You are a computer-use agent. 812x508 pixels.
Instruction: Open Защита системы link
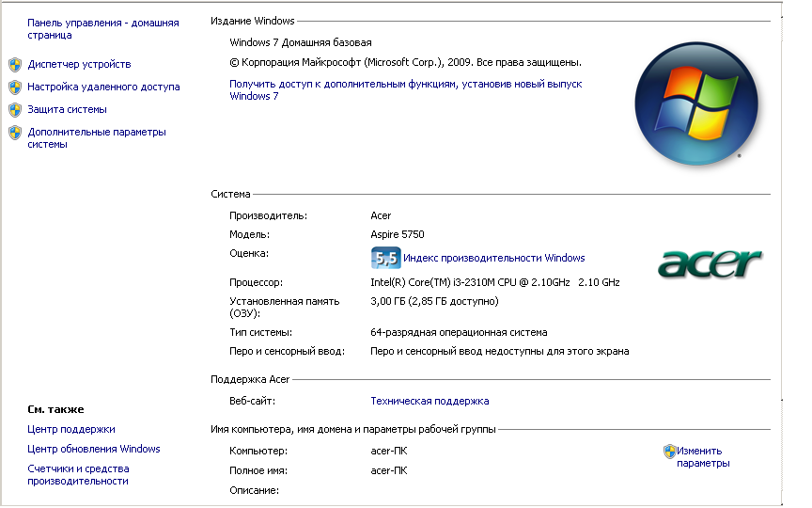[68, 109]
